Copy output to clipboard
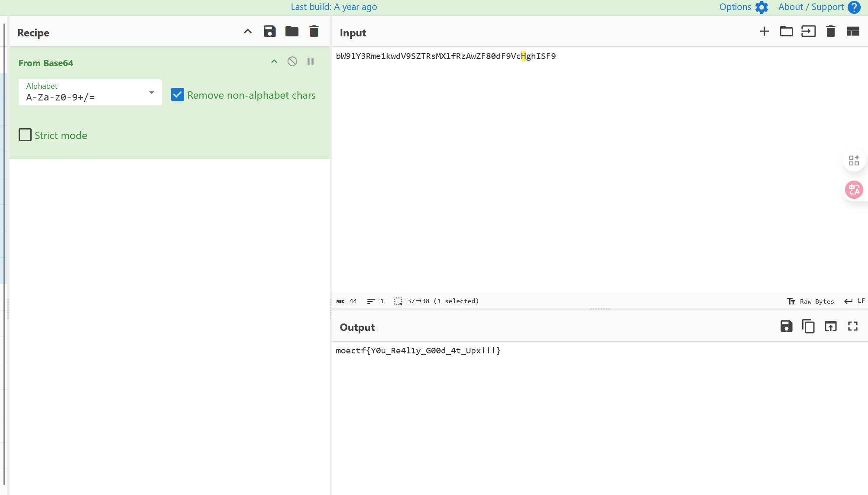 808,326
